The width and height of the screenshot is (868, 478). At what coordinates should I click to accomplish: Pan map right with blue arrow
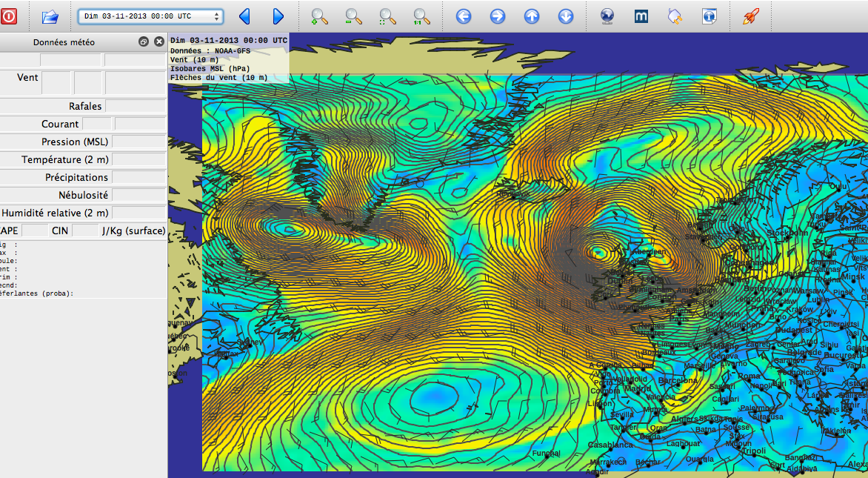[498, 16]
